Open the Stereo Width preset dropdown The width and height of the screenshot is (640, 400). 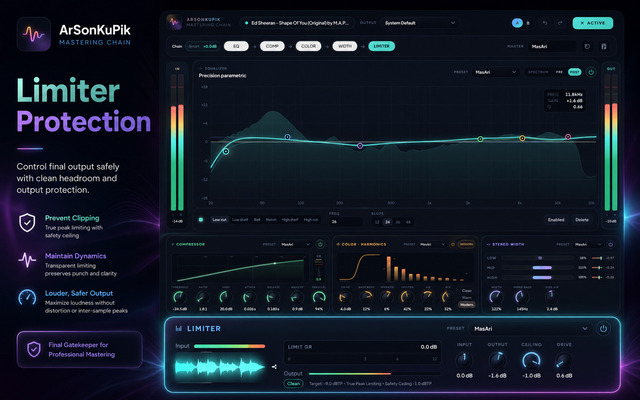589,244
